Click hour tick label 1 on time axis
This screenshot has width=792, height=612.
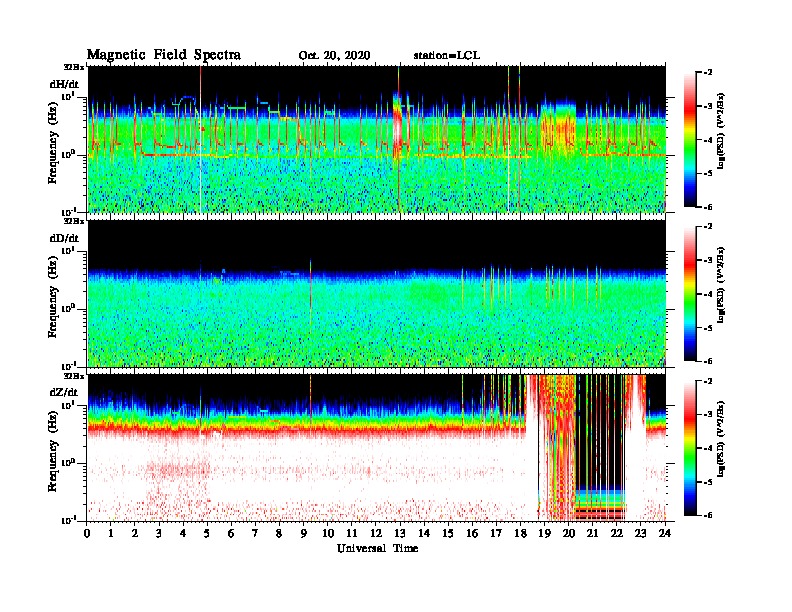point(111,534)
